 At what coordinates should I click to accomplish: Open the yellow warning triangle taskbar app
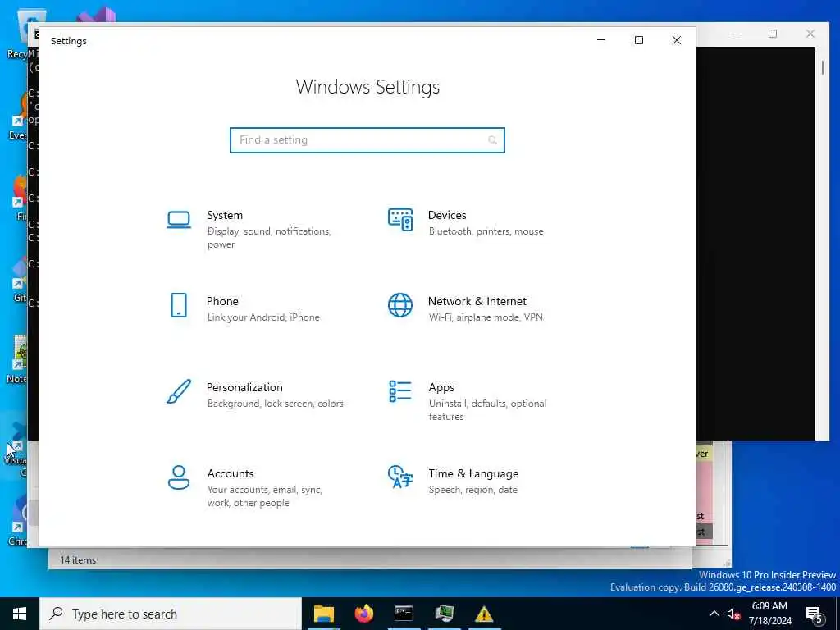(484, 614)
